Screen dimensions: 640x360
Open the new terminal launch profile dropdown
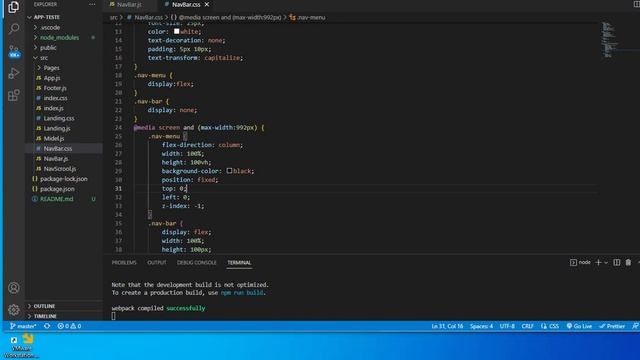606,262
